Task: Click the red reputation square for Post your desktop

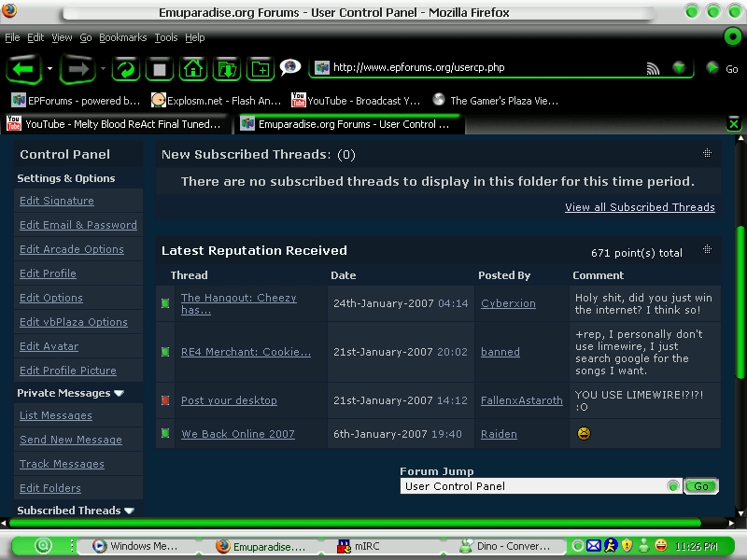Action: [165, 400]
